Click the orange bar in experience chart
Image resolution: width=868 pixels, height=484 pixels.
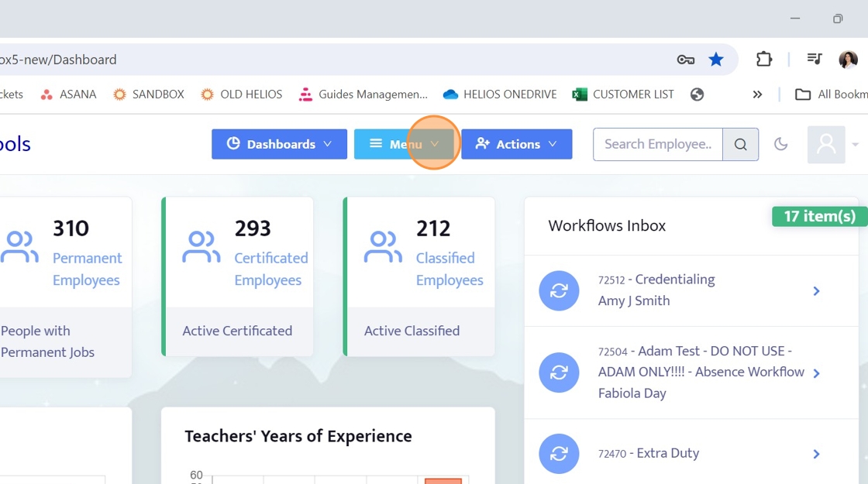(x=443, y=481)
